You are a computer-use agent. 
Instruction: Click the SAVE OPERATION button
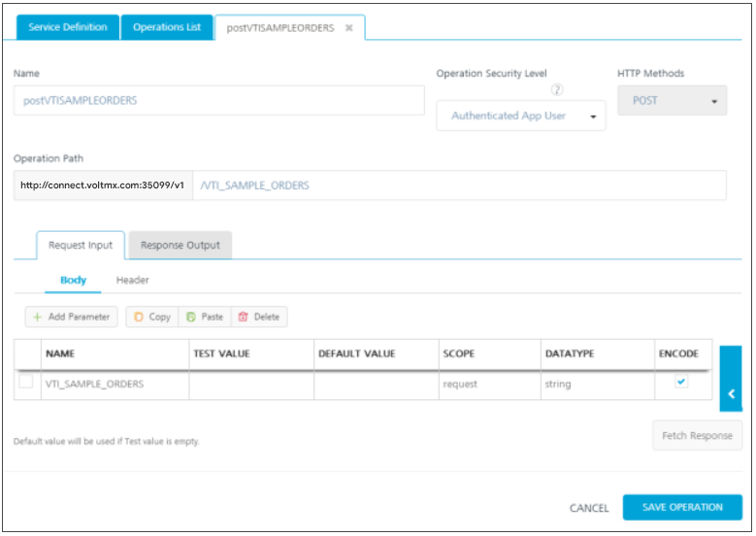coord(682,507)
